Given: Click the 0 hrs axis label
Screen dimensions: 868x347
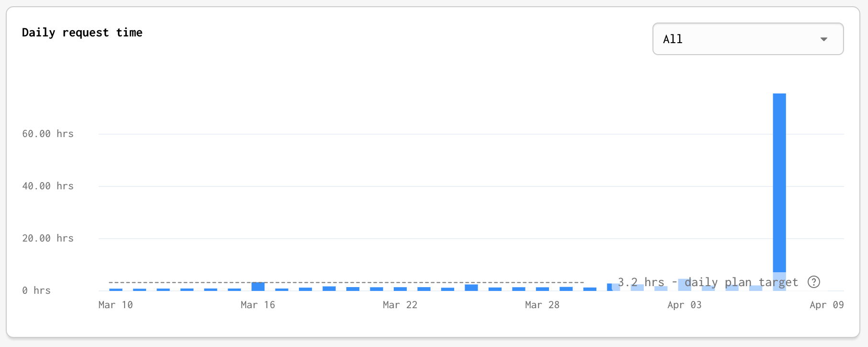Looking at the screenshot, I should coord(36,290).
